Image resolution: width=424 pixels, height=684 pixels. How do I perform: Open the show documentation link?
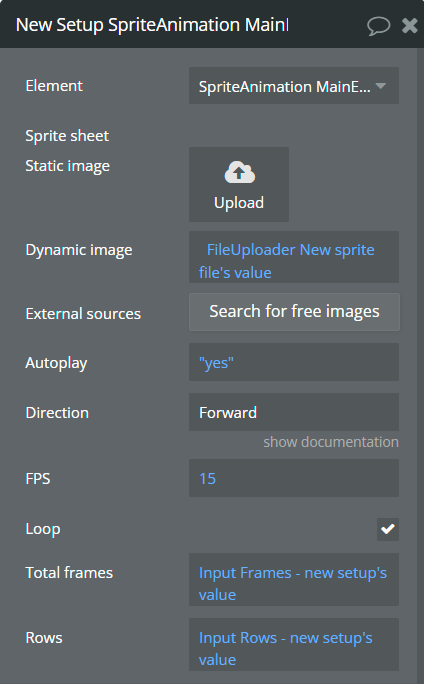[331, 442]
